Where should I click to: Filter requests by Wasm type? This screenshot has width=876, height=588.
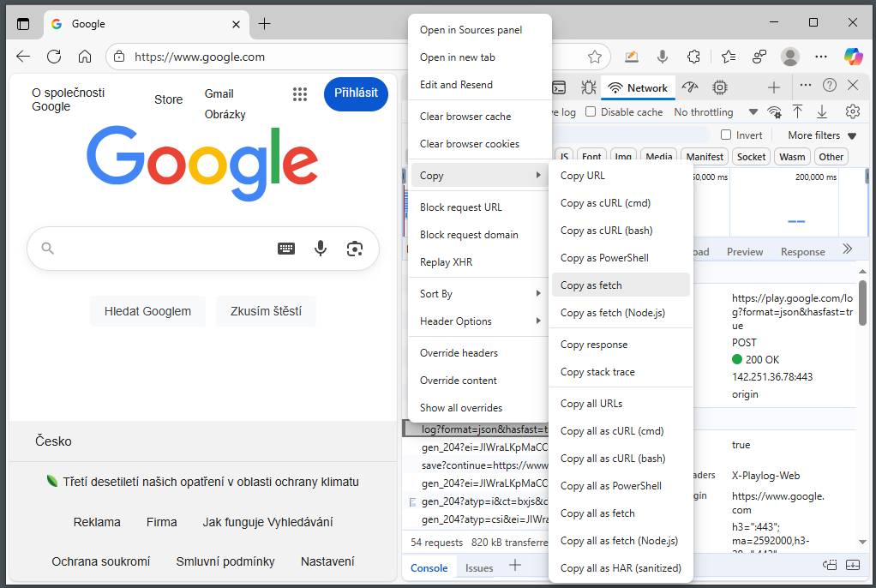(x=792, y=157)
